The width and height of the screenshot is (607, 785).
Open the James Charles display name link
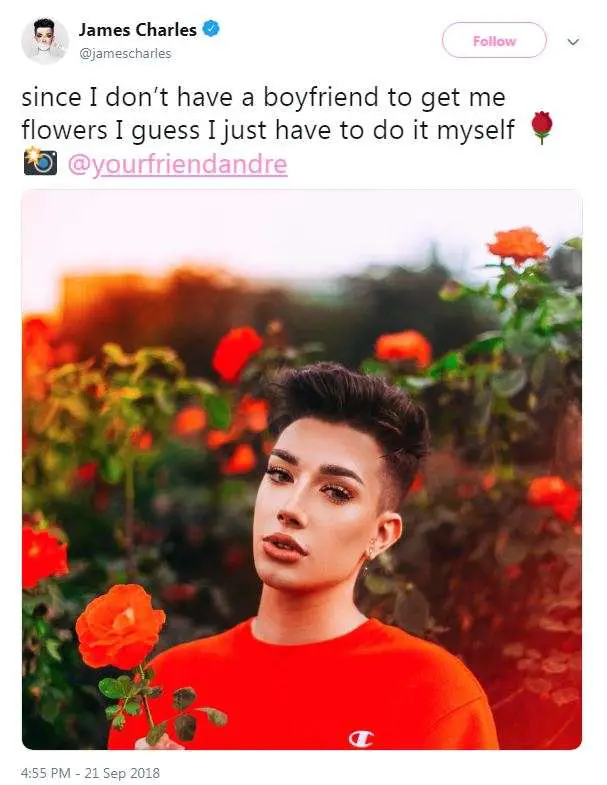coord(137,30)
